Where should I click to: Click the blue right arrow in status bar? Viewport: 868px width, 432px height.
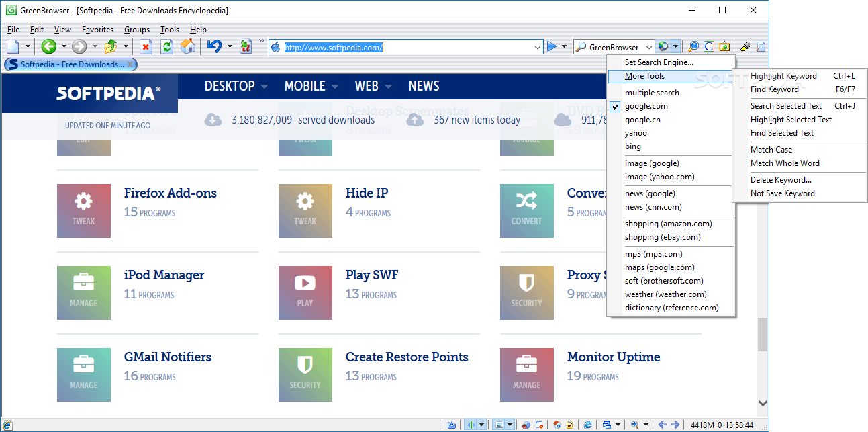[675, 425]
